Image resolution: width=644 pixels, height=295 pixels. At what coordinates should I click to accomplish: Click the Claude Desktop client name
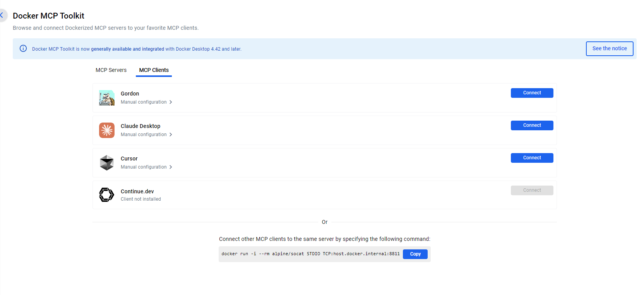coord(140,126)
